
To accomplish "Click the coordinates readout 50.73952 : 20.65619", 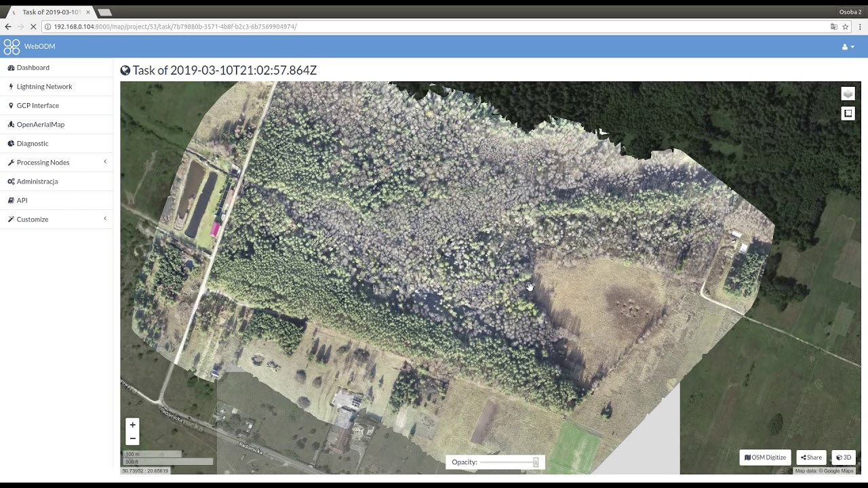I will (146, 470).
